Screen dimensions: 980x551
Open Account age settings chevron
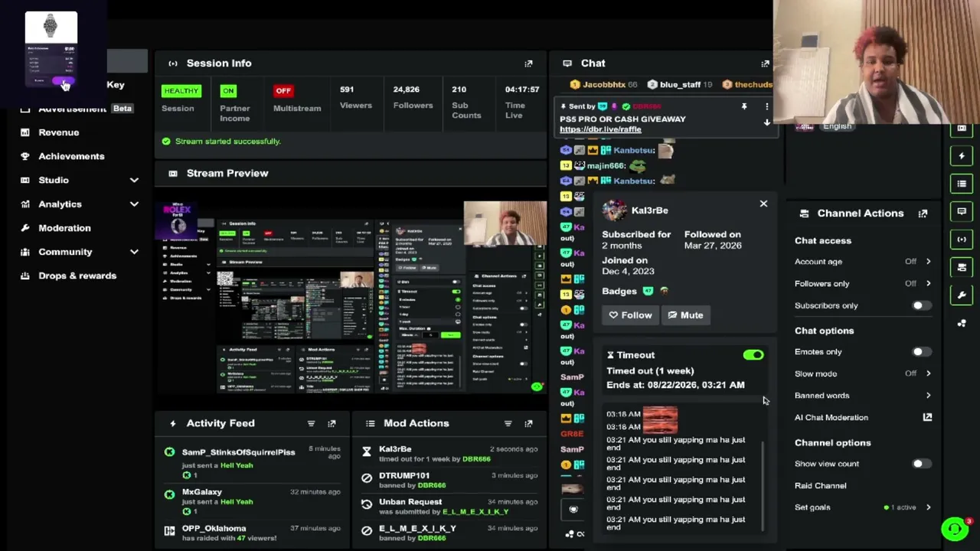pos(928,262)
